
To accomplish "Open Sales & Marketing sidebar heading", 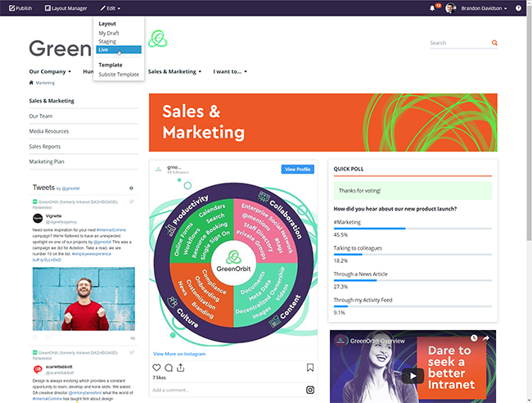I will pyautogui.click(x=52, y=101).
